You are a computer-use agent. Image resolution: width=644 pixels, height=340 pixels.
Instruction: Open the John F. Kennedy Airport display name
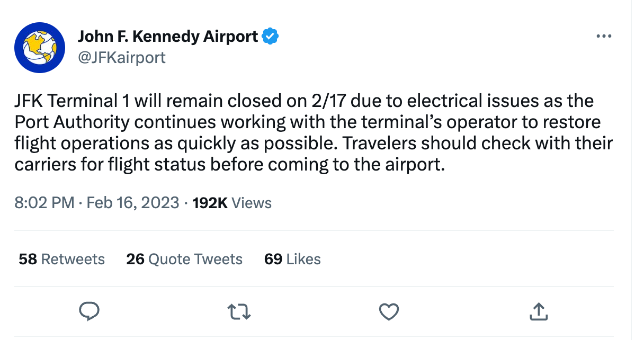[x=168, y=37]
